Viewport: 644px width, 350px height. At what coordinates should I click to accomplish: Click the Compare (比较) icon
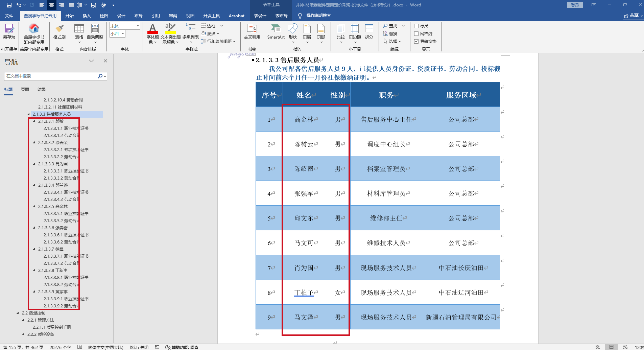point(340,31)
